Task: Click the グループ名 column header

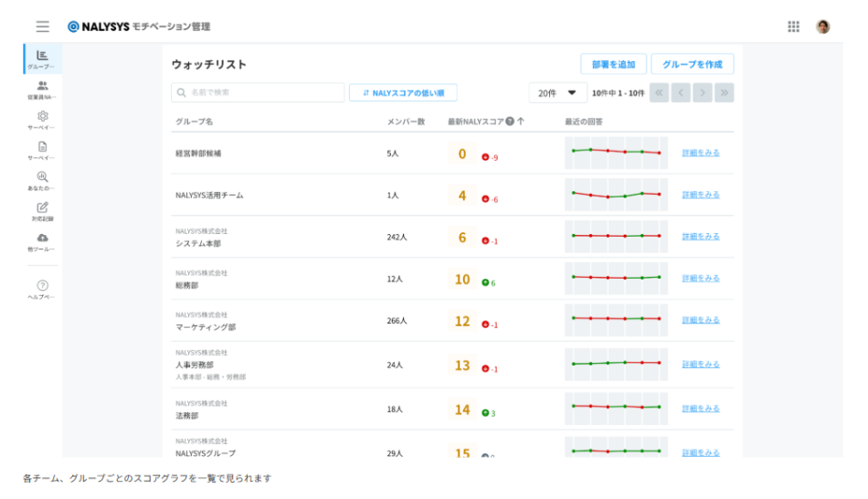Action: point(195,122)
